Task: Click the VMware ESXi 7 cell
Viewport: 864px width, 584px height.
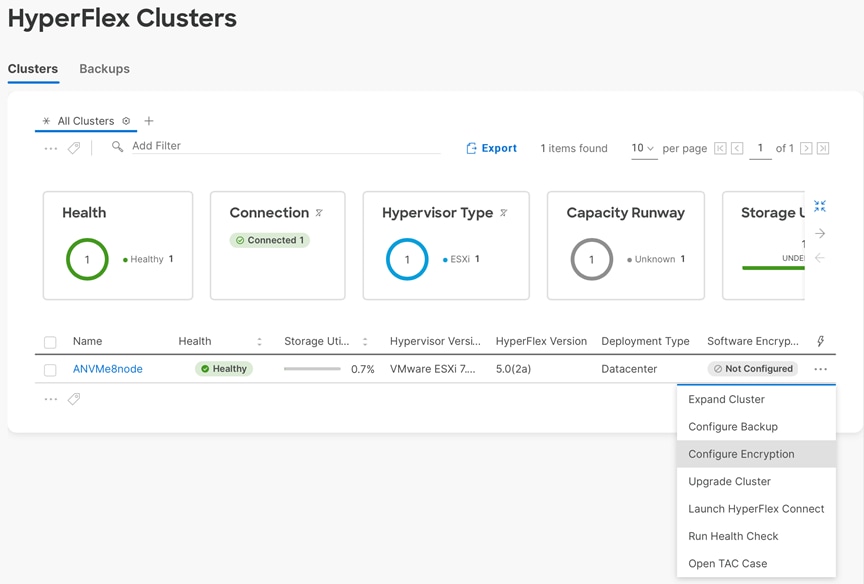Action: [x=433, y=369]
